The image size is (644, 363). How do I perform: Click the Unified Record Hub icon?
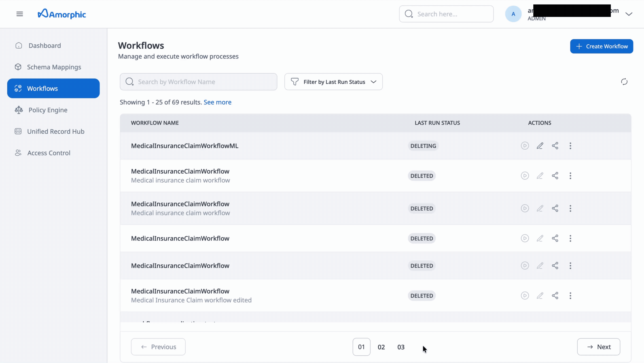pos(18,131)
